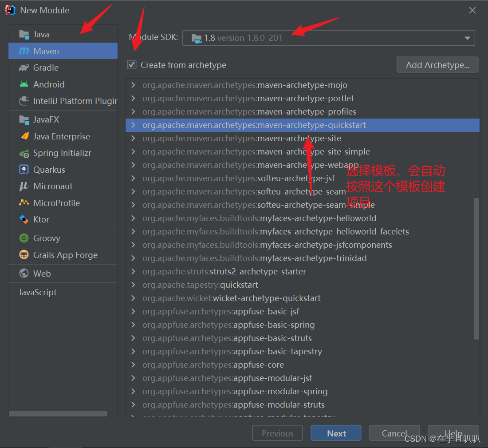Screen dimensions: 488x448
Task: Select myfaces-archetype-trinidad row
Action: (x=303, y=258)
